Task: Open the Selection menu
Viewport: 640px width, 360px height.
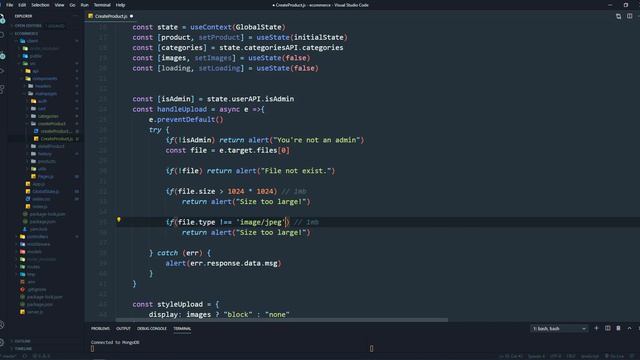Action: 40,5
